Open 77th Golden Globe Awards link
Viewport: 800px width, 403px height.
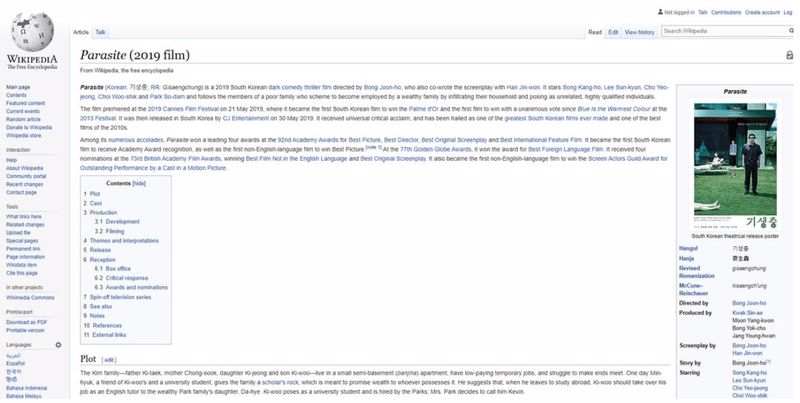click(435, 149)
